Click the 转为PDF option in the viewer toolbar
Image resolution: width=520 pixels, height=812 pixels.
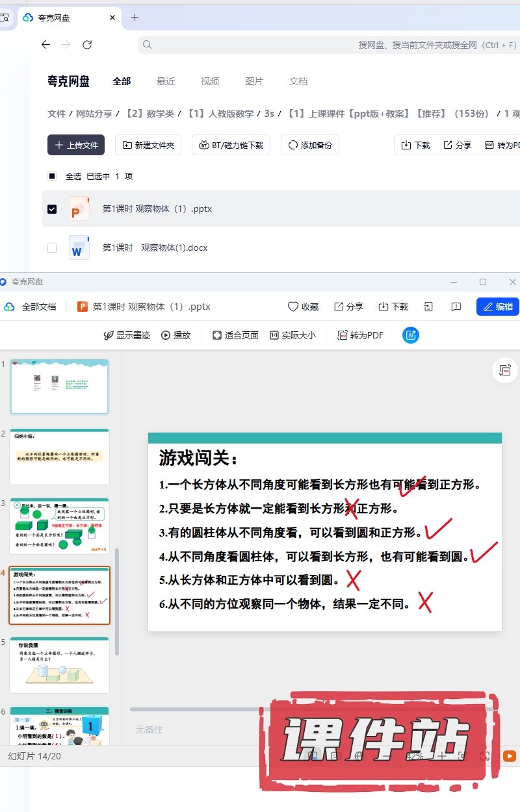(360, 335)
